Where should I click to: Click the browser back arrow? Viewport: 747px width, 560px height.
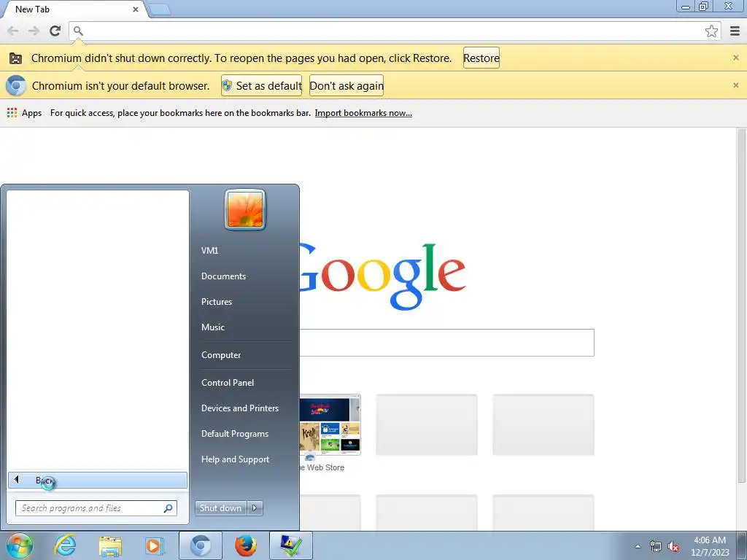point(13,31)
